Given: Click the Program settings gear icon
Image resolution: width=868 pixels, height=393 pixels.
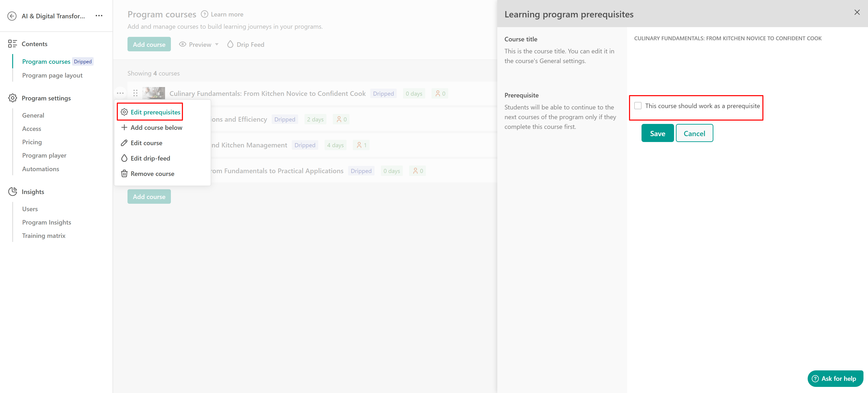Looking at the screenshot, I should pos(12,98).
